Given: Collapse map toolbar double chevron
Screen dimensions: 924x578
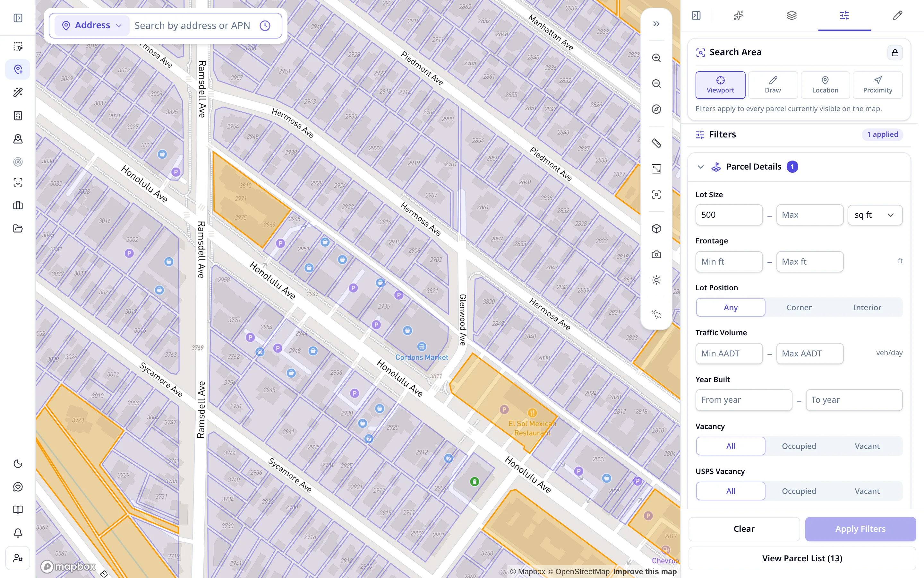Looking at the screenshot, I should (x=656, y=24).
